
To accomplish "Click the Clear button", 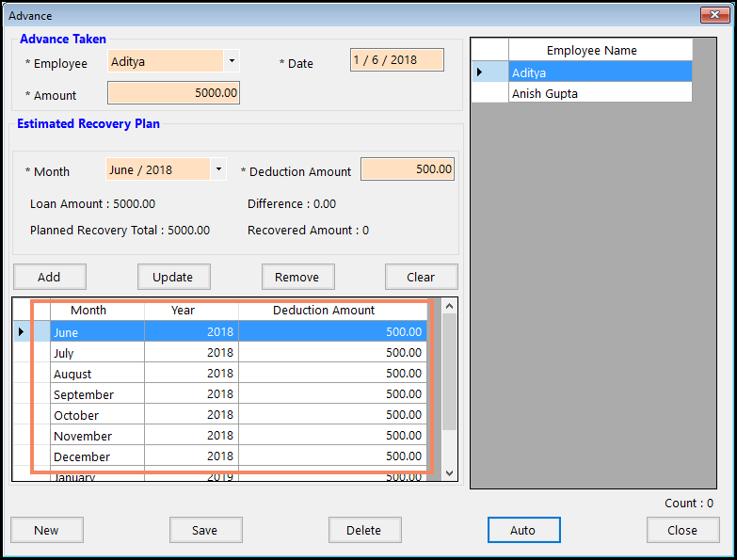I will (421, 278).
